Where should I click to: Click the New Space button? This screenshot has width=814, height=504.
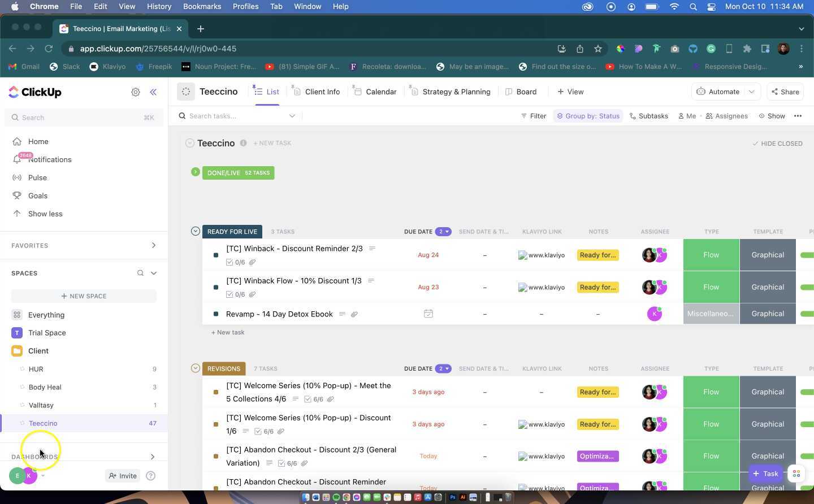pos(84,296)
